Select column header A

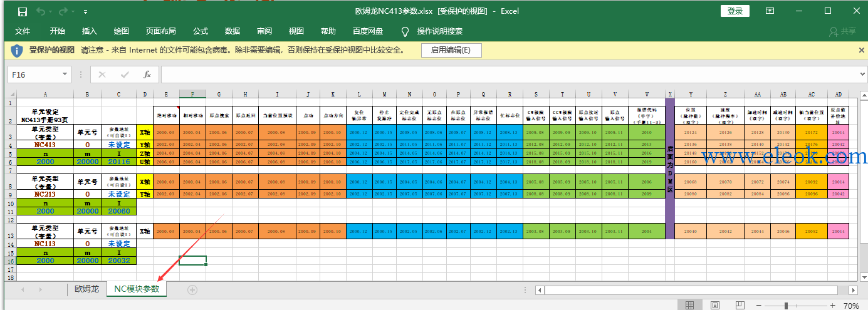(44, 94)
